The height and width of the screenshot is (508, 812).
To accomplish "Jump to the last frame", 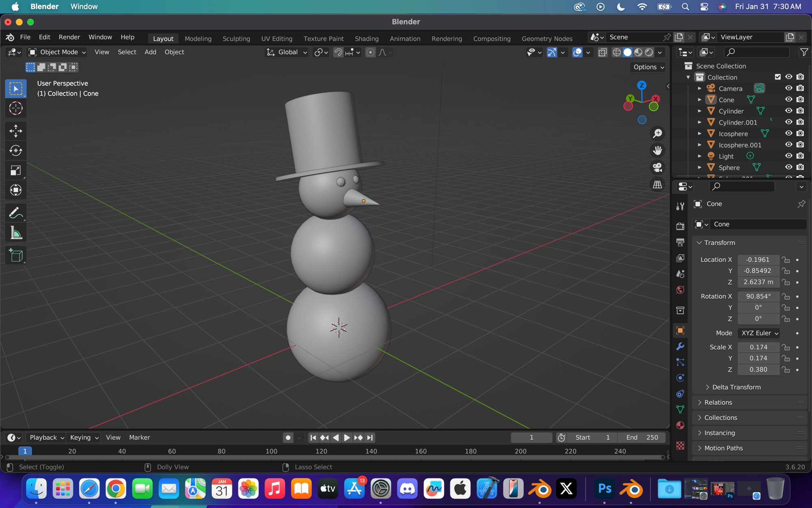I will 370,438.
